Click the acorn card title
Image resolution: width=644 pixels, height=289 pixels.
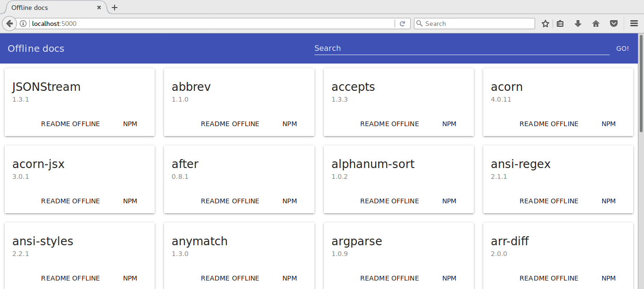click(507, 88)
